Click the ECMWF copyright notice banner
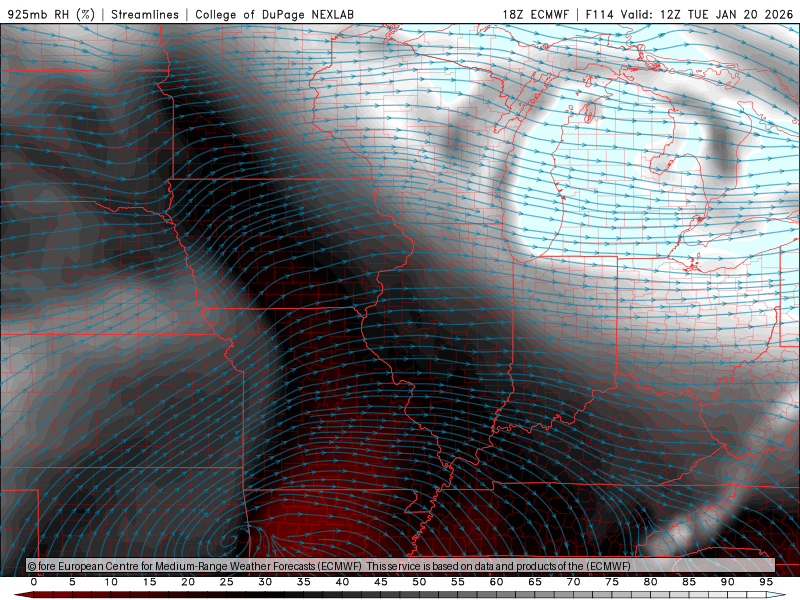 [x=401, y=566]
